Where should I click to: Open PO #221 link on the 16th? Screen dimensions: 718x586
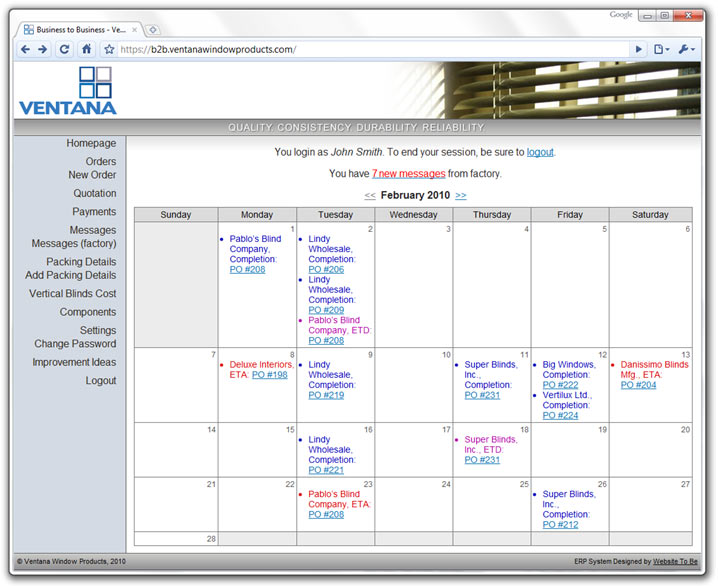[326, 470]
